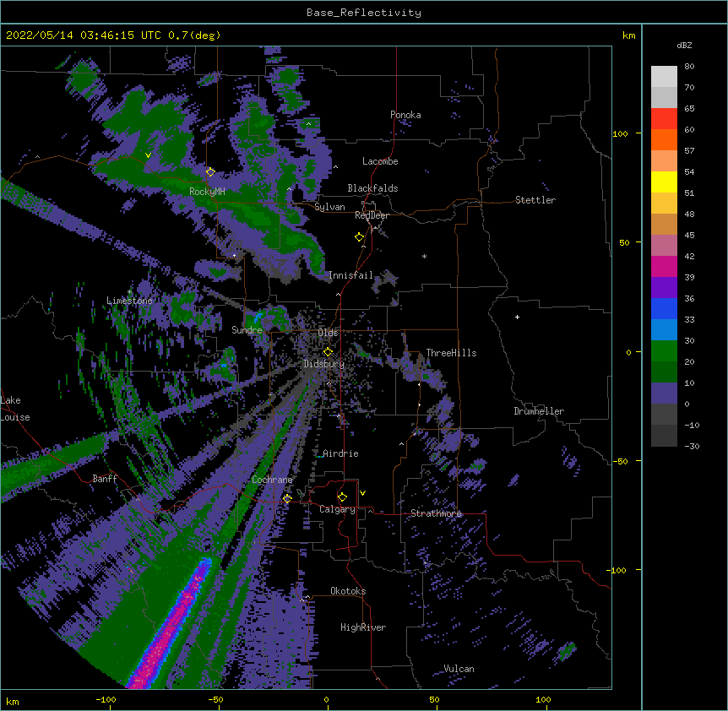Click the -50 tick on vertical km axis
Screen dimensions: 728x711
point(620,461)
